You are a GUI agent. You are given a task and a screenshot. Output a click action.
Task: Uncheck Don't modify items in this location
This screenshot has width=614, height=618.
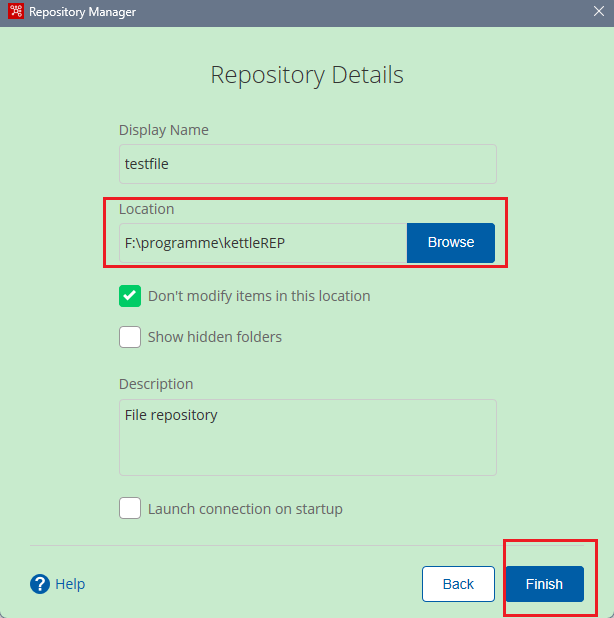point(130,296)
